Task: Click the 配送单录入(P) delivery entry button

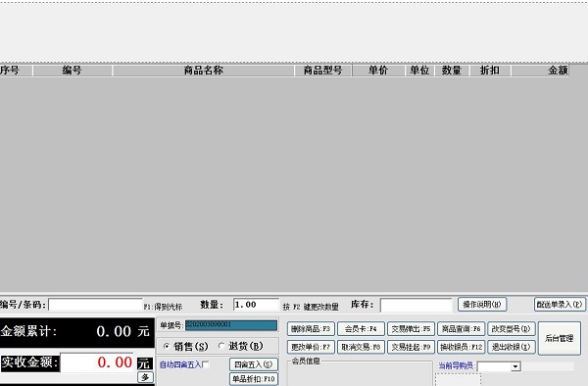Action: click(x=560, y=305)
